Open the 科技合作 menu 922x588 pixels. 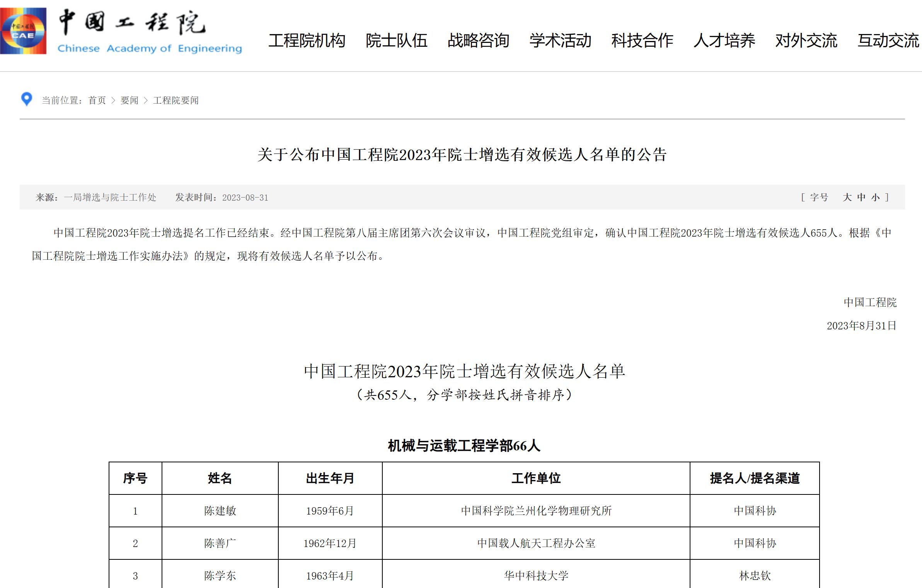click(643, 41)
